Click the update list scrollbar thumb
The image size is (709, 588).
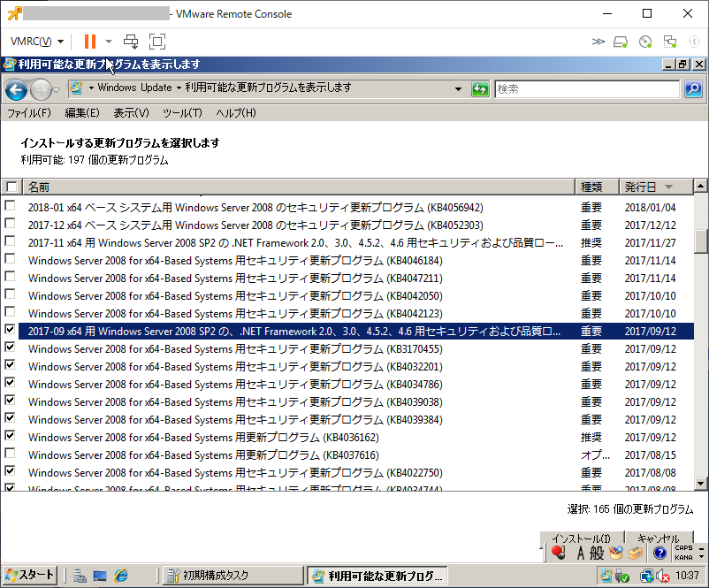point(700,241)
